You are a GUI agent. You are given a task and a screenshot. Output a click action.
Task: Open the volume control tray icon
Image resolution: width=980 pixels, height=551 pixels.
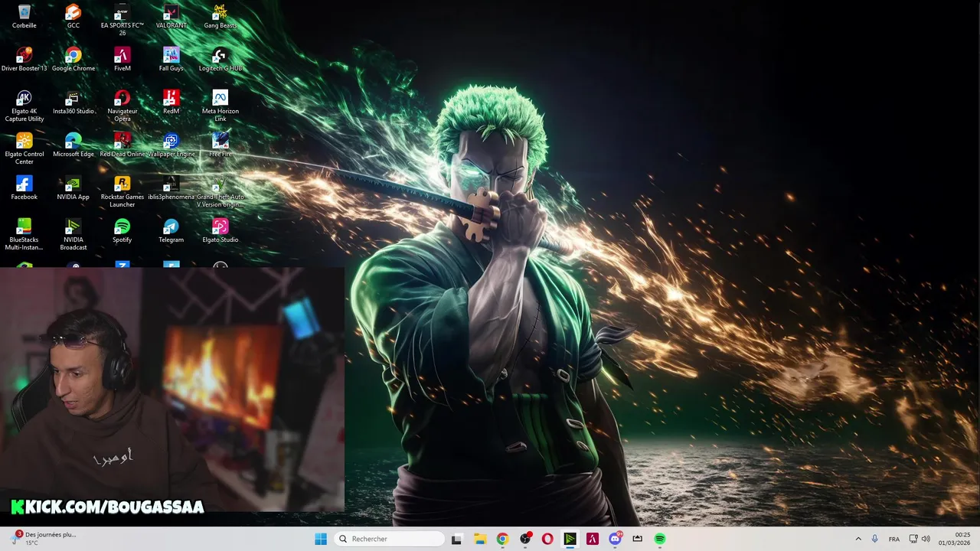[x=926, y=539]
